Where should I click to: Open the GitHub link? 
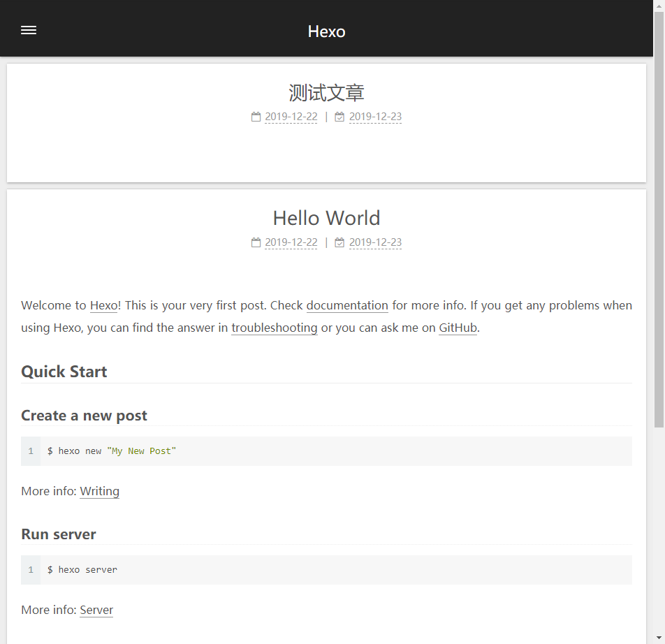click(x=458, y=328)
